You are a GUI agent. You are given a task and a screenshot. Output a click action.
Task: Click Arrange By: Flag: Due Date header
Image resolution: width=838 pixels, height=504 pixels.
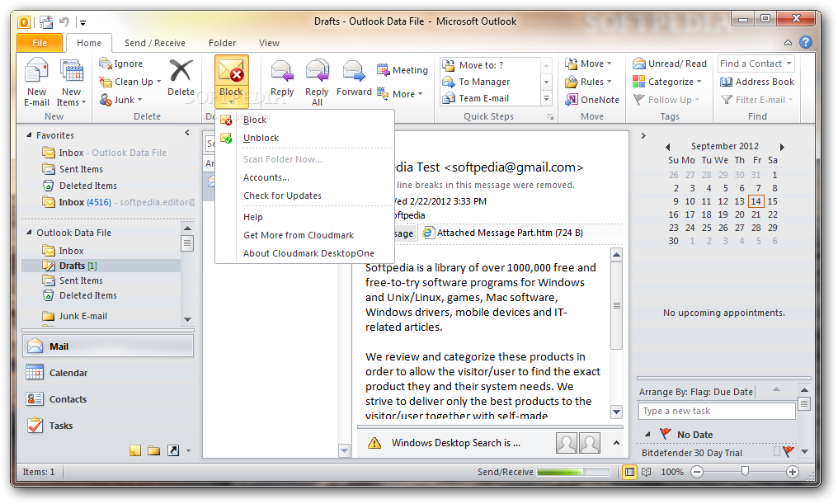point(696,392)
